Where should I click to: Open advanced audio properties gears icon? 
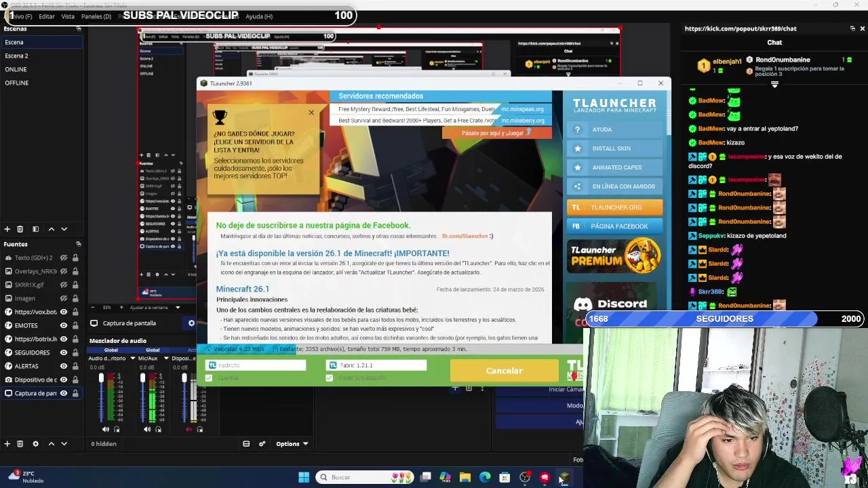pos(262,444)
